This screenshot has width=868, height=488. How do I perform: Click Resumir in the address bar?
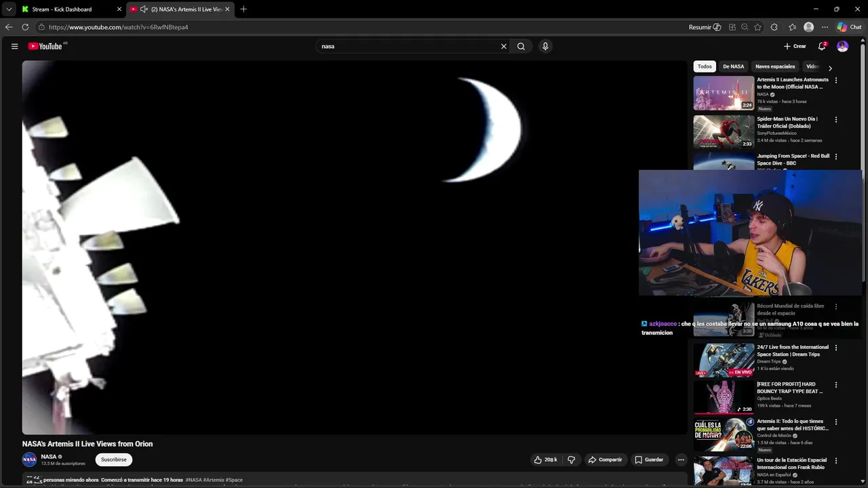[x=705, y=27]
